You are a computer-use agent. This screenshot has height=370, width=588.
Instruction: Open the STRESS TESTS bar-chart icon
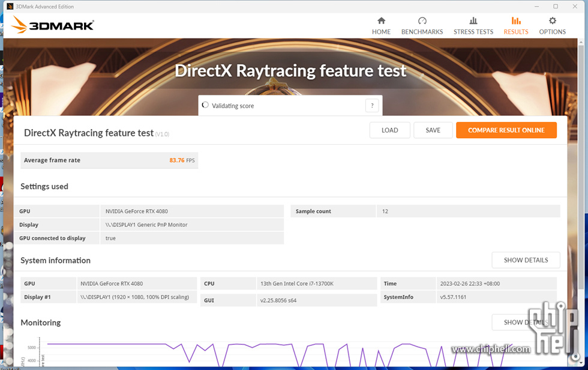coord(473,21)
